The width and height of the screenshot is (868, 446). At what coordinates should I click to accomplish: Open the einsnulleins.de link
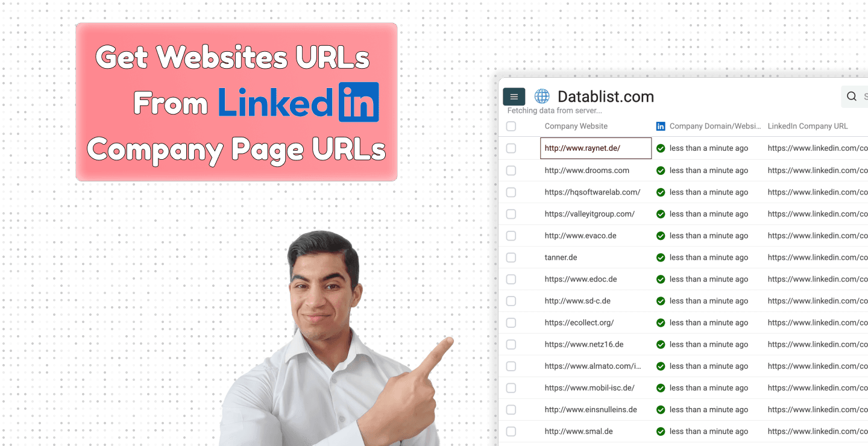pos(591,409)
